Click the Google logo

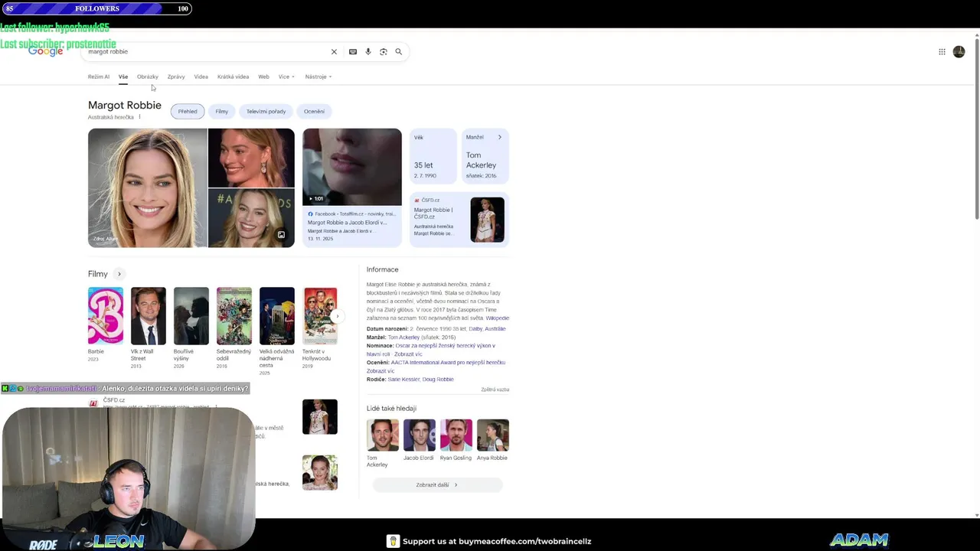(46, 51)
